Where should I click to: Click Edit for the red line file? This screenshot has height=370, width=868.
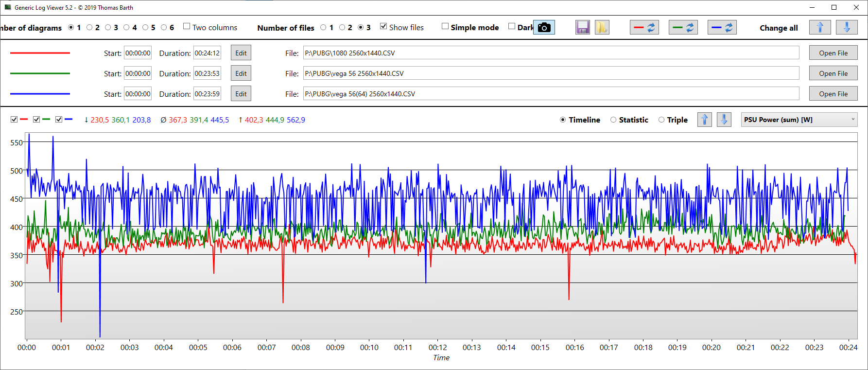point(241,53)
